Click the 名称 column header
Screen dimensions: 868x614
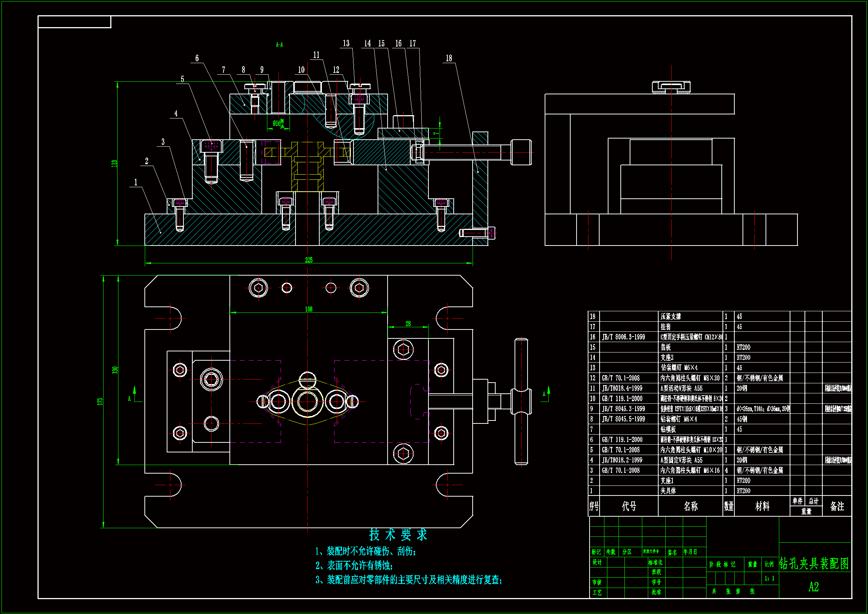pos(690,506)
